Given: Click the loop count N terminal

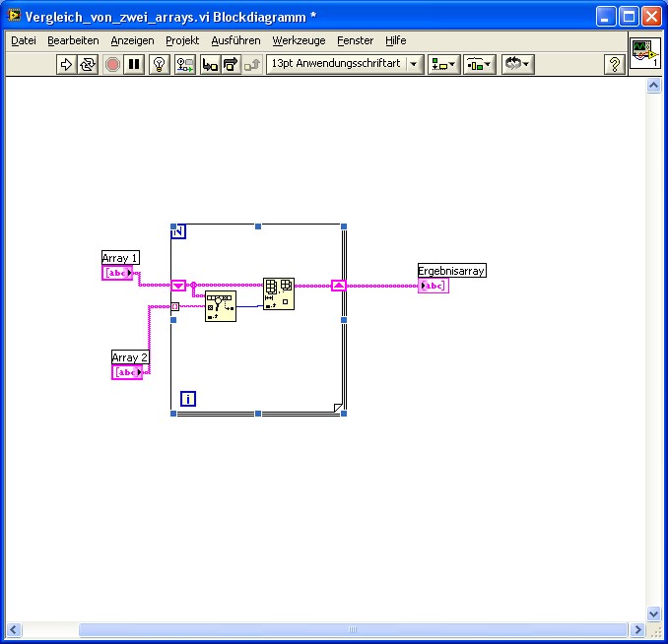Looking at the screenshot, I should (178, 231).
